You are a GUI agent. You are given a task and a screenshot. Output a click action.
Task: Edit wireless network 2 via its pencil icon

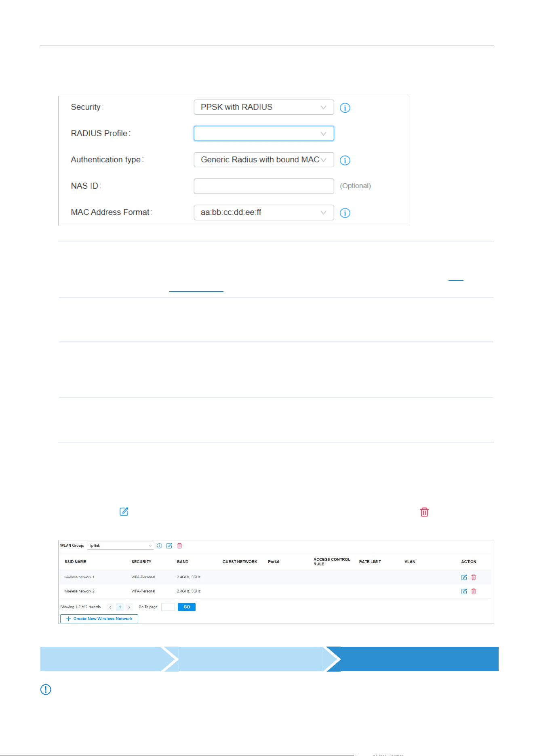[x=464, y=591]
